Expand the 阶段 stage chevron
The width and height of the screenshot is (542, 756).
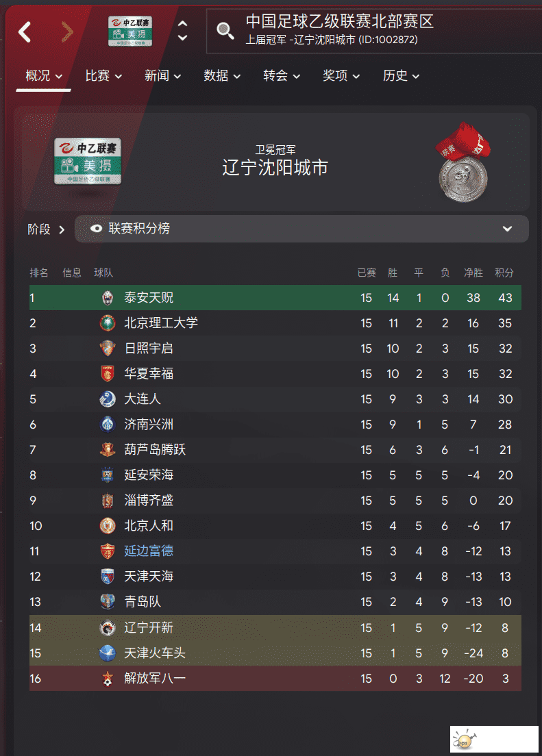coord(62,229)
